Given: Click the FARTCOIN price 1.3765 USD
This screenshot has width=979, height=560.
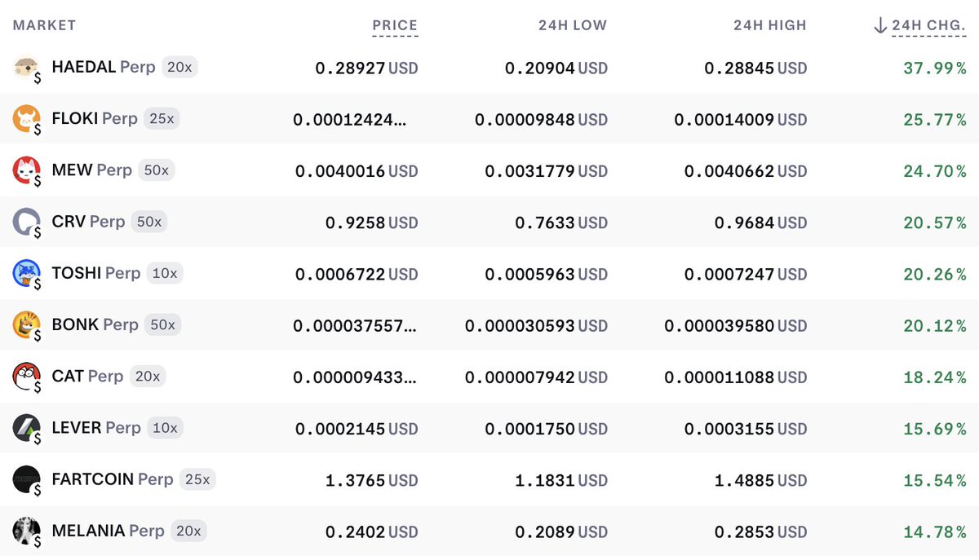Looking at the screenshot, I should [371, 481].
